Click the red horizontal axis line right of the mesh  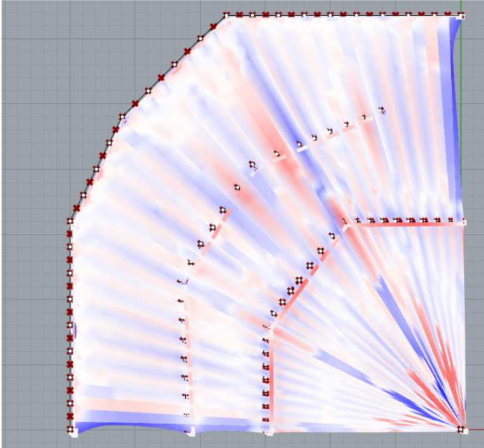click(475, 430)
